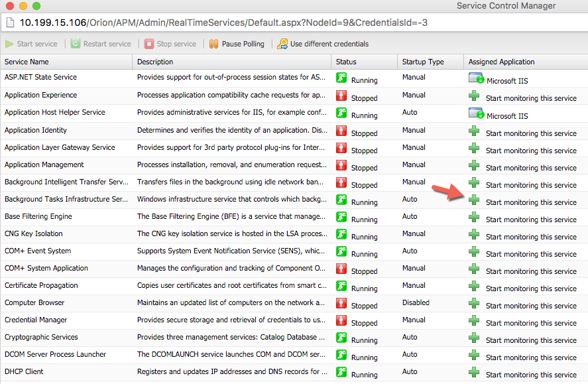Click the Auto startup type for Base Filtering Engine
Viewport: 588px width, 384px height.
[410, 217]
